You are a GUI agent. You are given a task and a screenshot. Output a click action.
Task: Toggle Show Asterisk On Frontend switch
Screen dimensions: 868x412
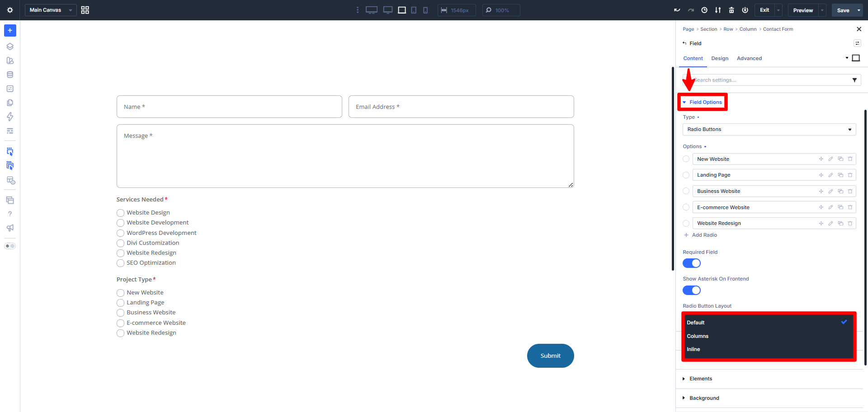point(692,290)
